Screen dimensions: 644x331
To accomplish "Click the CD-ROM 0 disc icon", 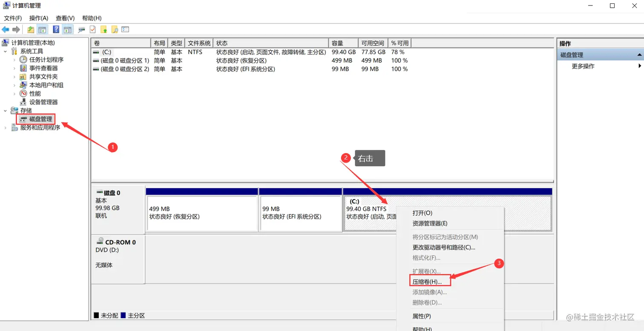I will (x=100, y=242).
